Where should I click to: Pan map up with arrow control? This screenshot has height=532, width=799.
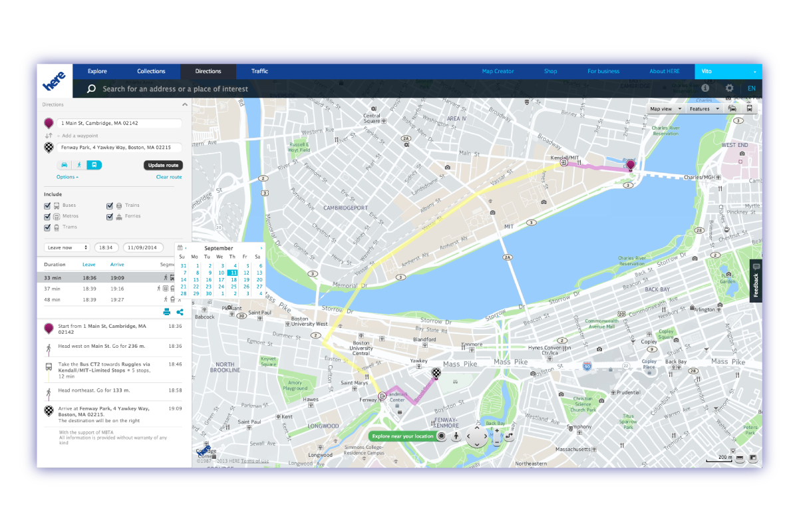click(477, 427)
